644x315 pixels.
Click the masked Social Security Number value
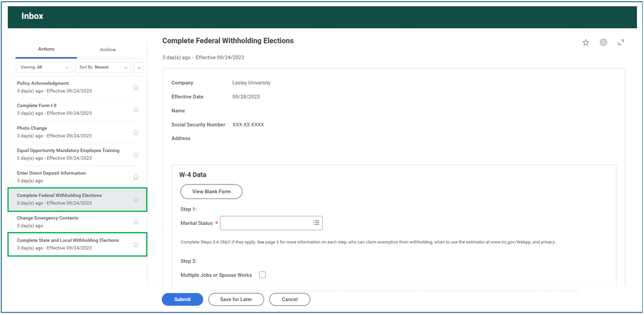[248, 124]
